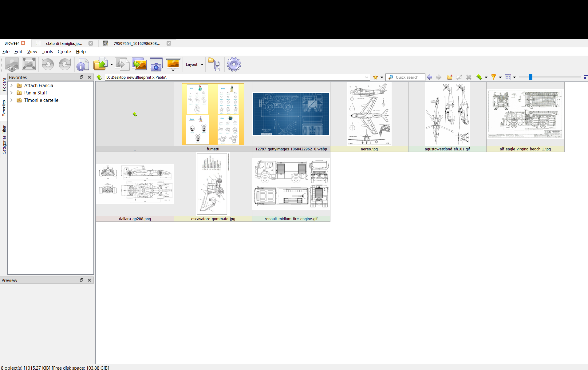The image size is (588, 370).
Task: Click the Import into folder icon
Action: 100,65
